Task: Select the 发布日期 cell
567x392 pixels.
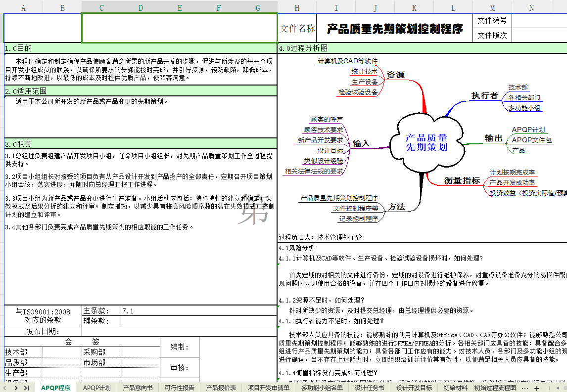Action: tap(43, 331)
